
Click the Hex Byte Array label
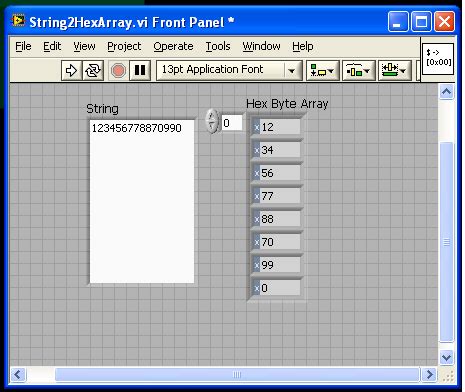pyautogui.click(x=287, y=104)
